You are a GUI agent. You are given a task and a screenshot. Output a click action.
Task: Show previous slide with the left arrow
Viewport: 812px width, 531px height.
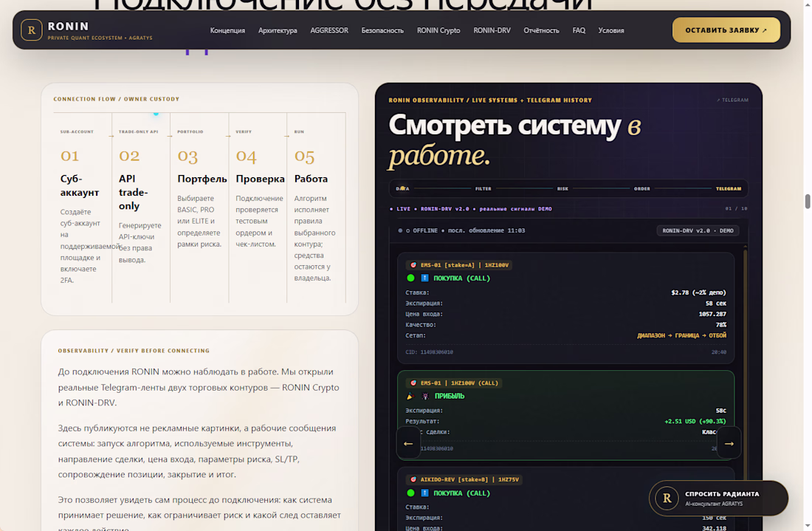(408, 443)
